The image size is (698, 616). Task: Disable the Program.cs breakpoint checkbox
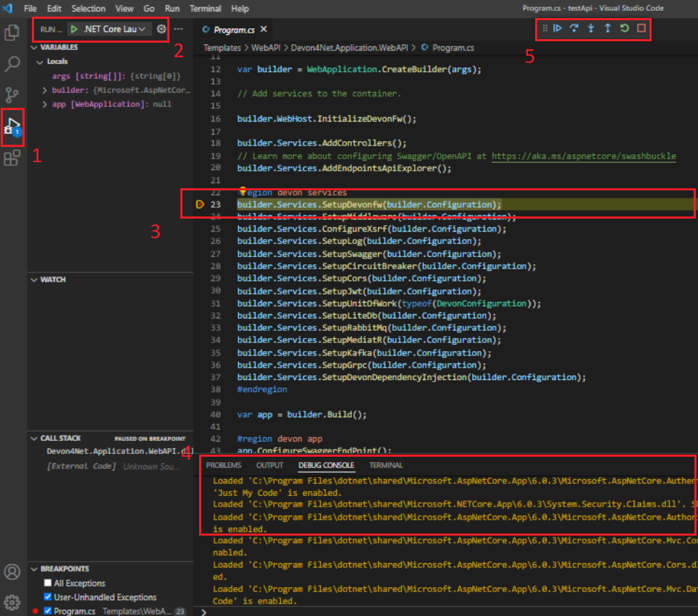48,612
